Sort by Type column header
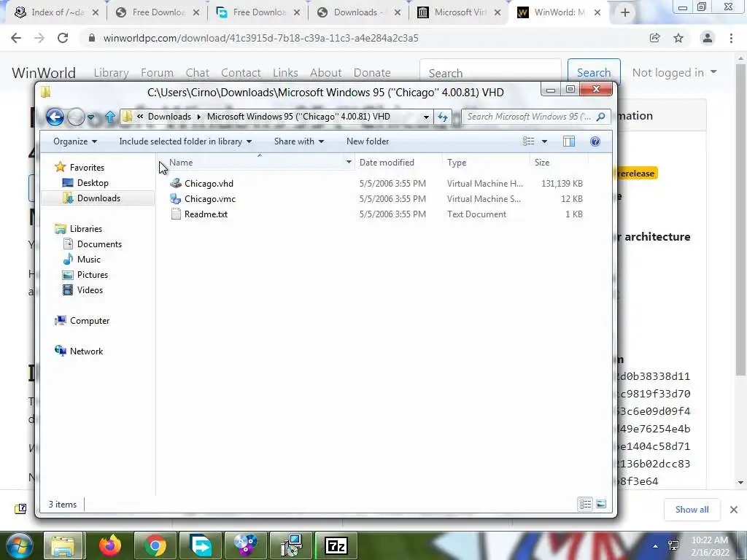Screen dimensions: 747x560 click(485, 163)
